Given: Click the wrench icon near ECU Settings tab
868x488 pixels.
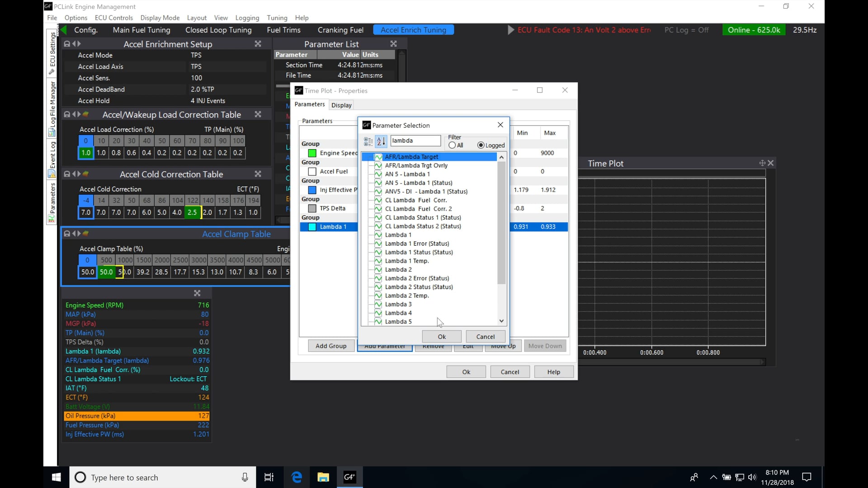Looking at the screenshot, I should (x=52, y=71).
